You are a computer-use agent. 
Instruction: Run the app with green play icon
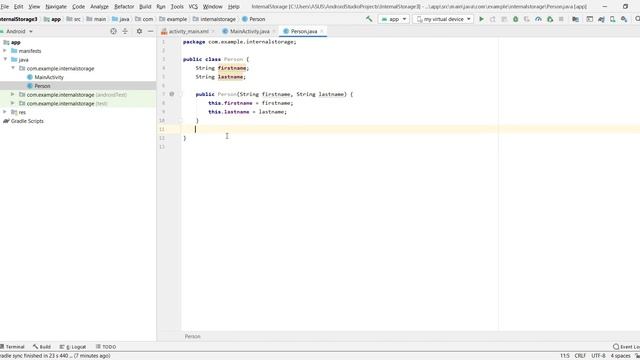481,19
